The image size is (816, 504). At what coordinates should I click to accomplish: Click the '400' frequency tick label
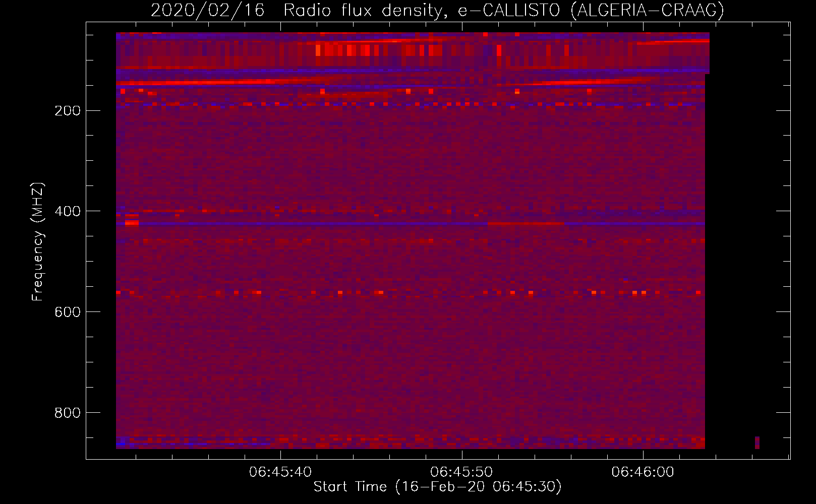click(x=68, y=212)
